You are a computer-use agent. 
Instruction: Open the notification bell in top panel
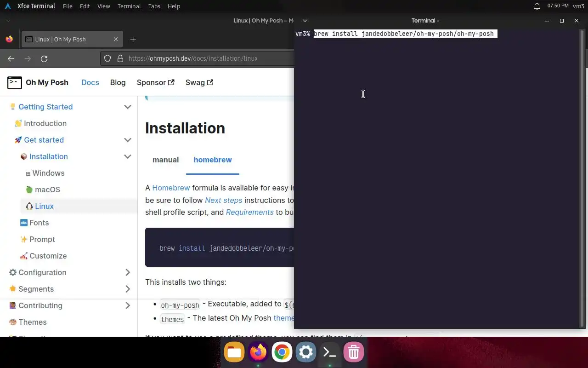tap(537, 6)
